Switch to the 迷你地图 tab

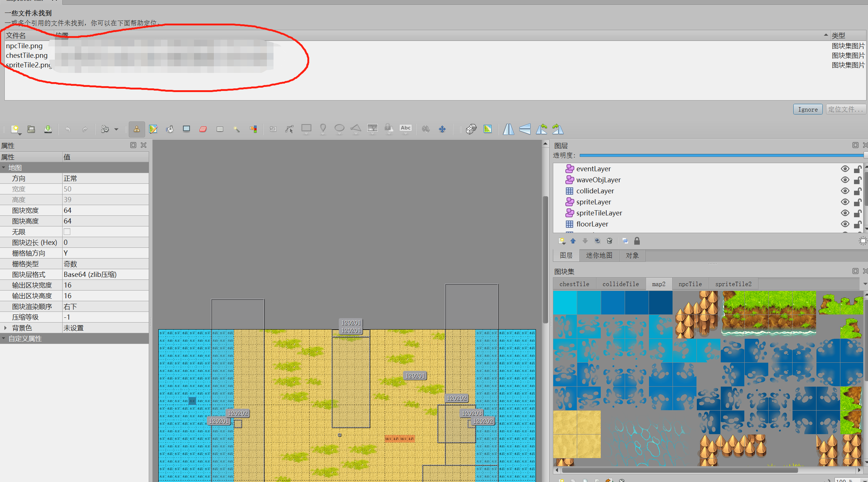click(x=599, y=255)
